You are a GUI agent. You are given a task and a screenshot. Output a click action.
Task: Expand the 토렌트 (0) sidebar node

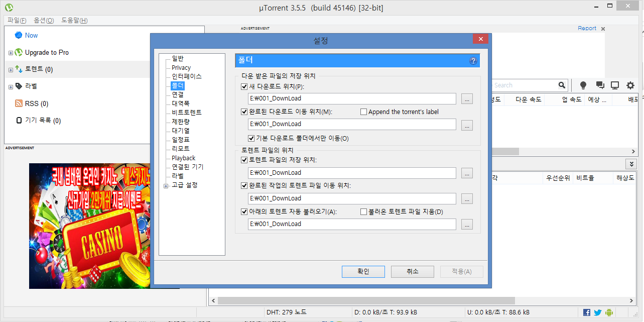click(x=11, y=70)
